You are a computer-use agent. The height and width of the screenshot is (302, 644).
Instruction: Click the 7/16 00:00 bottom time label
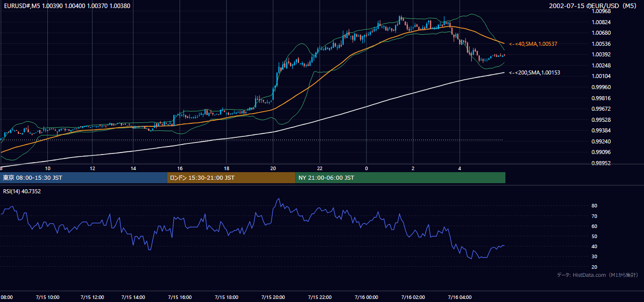[366, 297]
